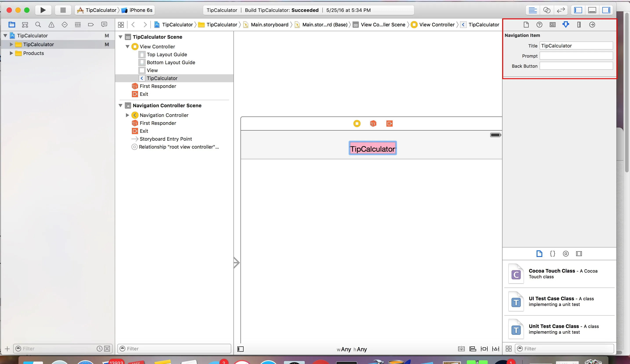Viewport: 630px width, 364px height.
Task: Hide the Utilities pane
Action: pyautogui.click(x=606, y=10)
